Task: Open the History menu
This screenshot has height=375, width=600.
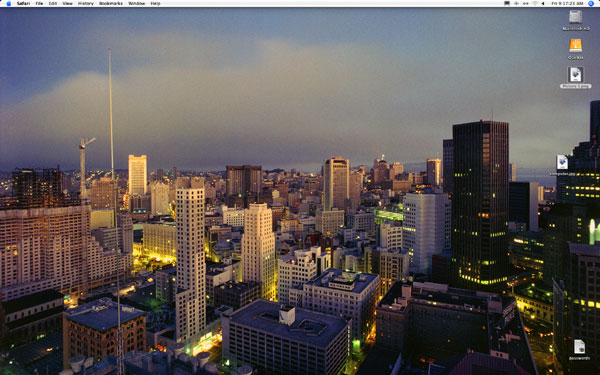Action: click(86, 3)
